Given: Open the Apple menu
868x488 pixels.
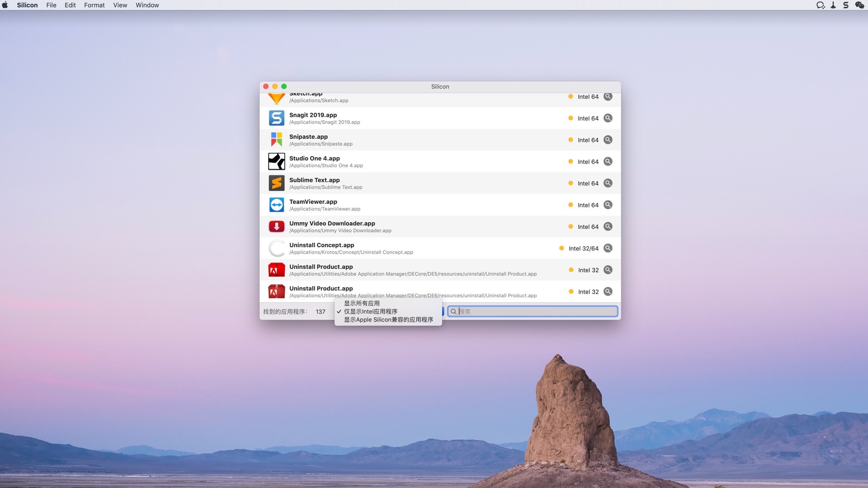Looking at the screenshot, I should (x=5, y=5).
